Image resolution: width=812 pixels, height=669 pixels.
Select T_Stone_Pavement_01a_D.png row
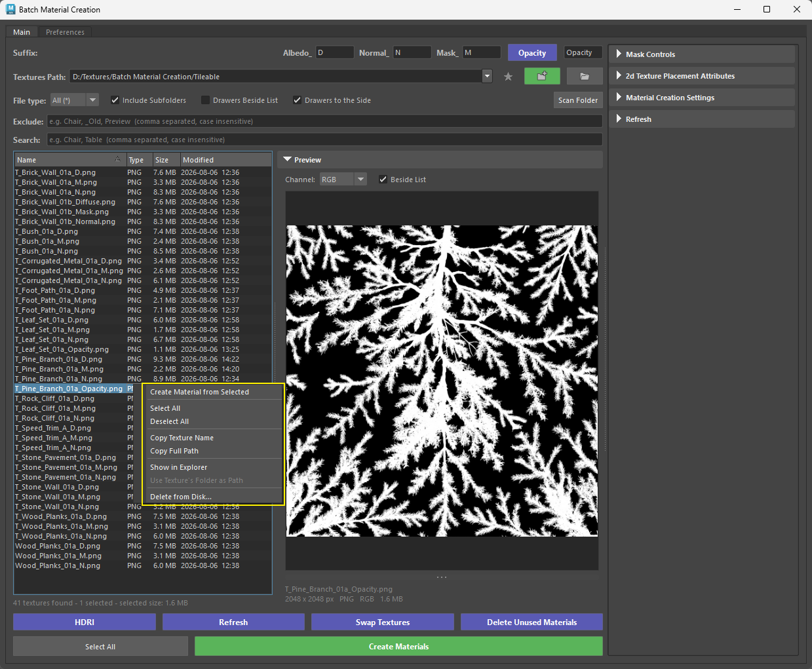[x=73, y=457]
